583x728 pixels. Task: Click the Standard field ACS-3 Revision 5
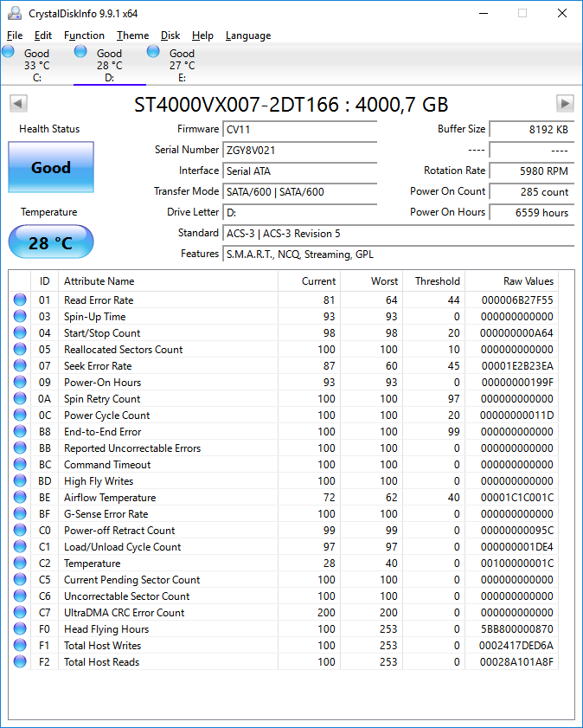pos(399,234)
